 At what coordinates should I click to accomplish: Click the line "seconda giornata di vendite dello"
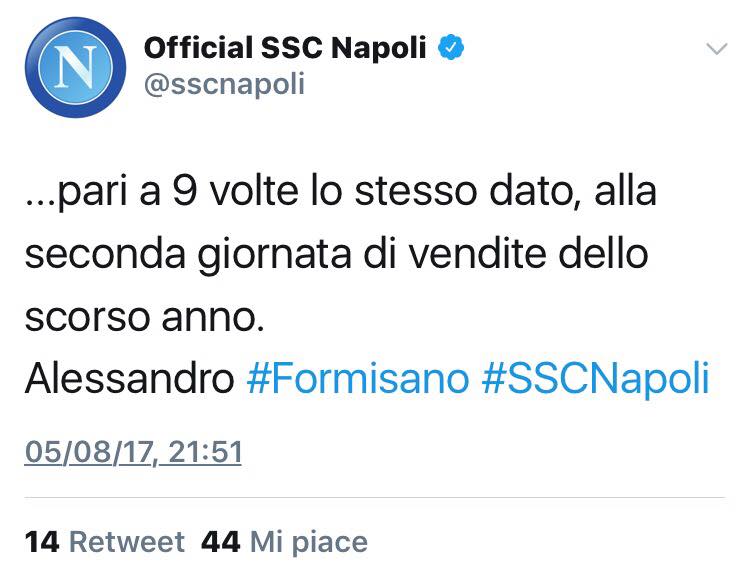pos(336,254)
